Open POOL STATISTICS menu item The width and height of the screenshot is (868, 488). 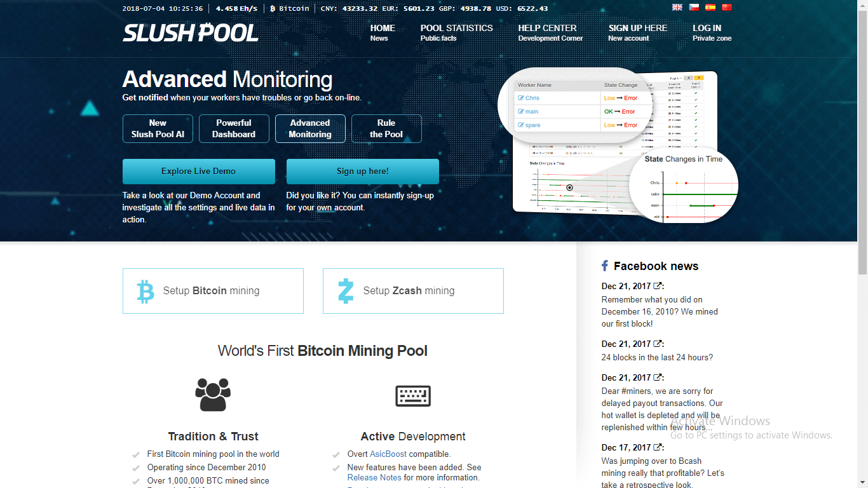456,32
